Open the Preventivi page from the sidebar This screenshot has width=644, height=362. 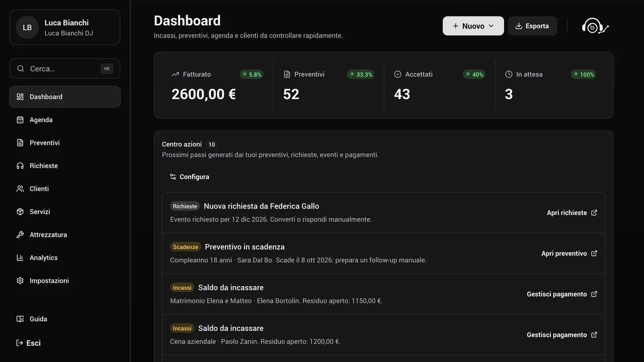pos(65,143)
